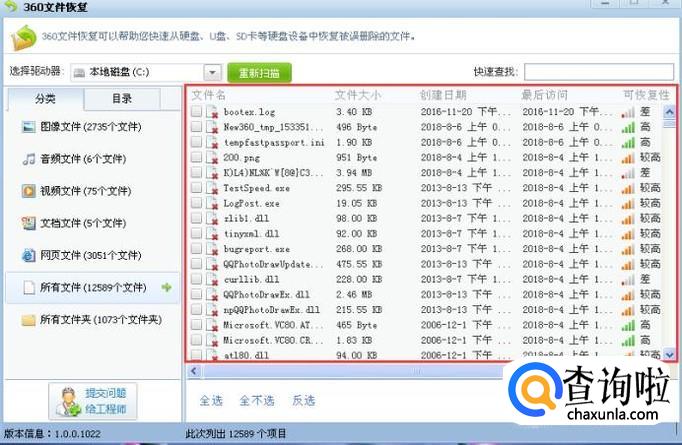Click the video files category icon
Viewport: 682px width, 445px height.
(29, 191)
